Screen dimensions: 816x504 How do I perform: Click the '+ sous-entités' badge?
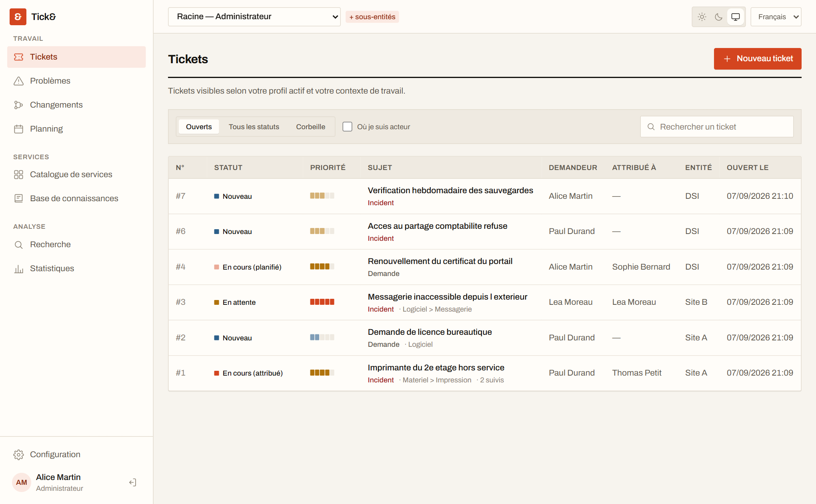point(372,17)
